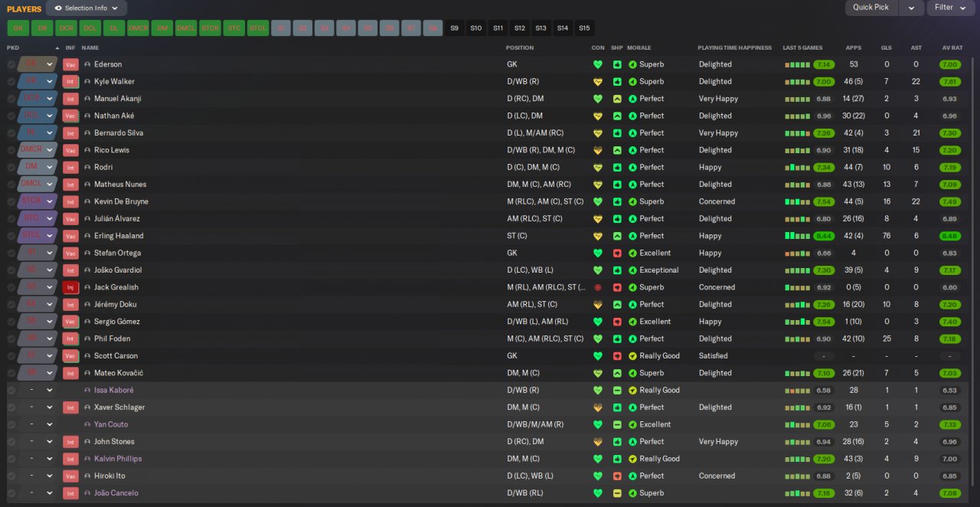Image resolution: width=980 pixels, height=507 pixels.
Task: Click profile icon next to Phil Foden
Action: coord(88,339)
